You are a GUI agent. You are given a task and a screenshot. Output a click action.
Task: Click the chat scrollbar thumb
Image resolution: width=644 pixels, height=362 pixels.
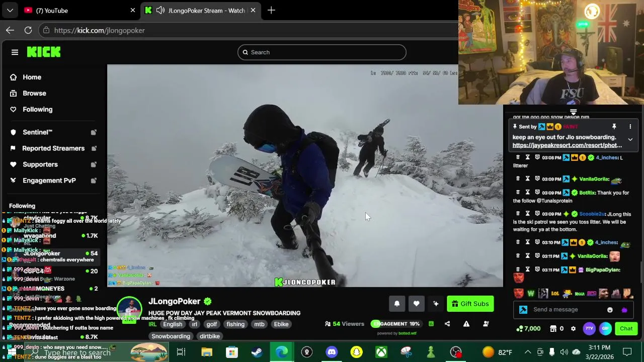coord(642,273)
